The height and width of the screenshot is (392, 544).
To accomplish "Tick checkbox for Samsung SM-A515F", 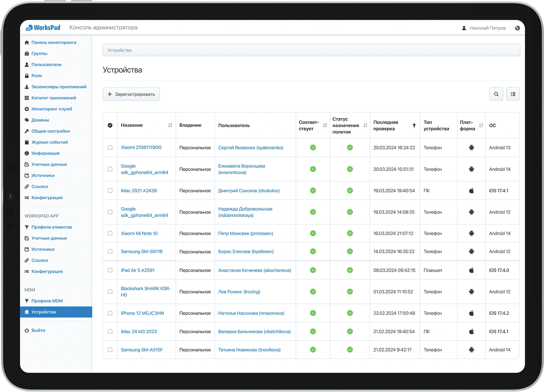I will [x=110, y=350].
